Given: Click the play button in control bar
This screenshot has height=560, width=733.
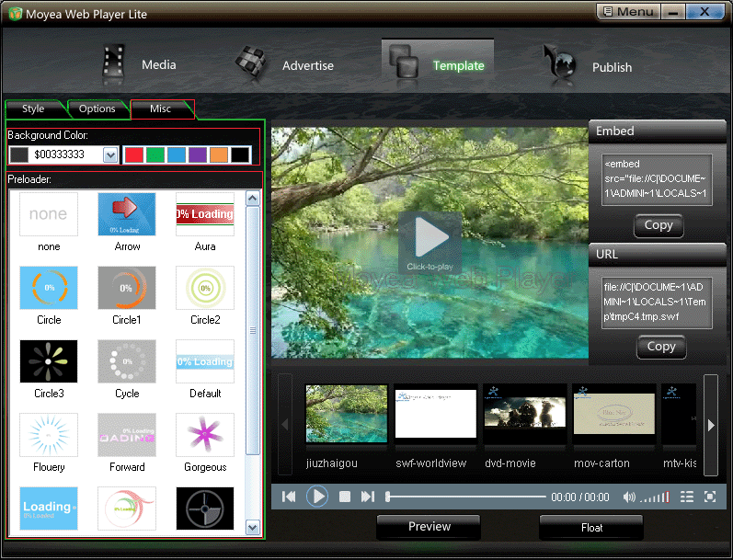Looking at the screenshot, I should coord(317,497).
